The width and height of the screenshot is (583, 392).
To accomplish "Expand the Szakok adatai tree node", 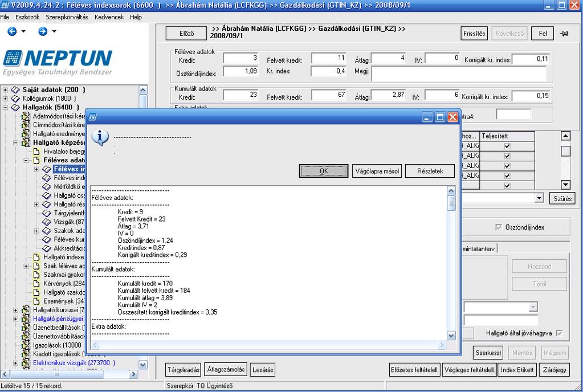I will pyautogui.click(x=36, y=231).
